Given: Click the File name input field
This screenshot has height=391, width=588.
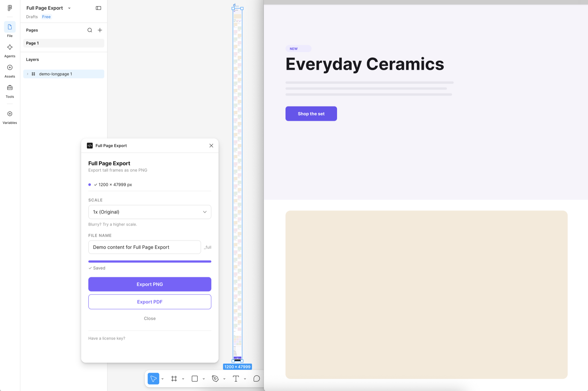Looking at the screenshot, I should tap(144, 247).
